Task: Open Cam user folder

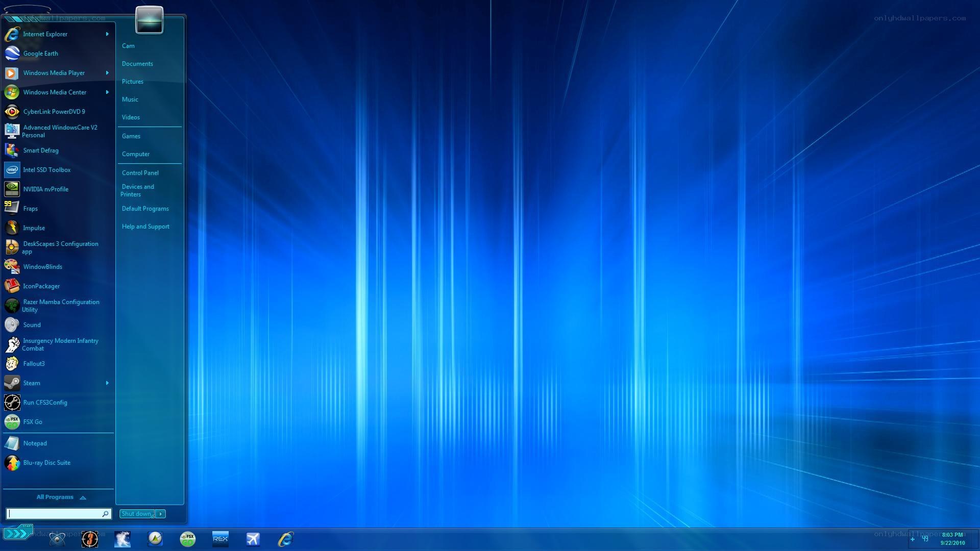Action: coord(128,46)
